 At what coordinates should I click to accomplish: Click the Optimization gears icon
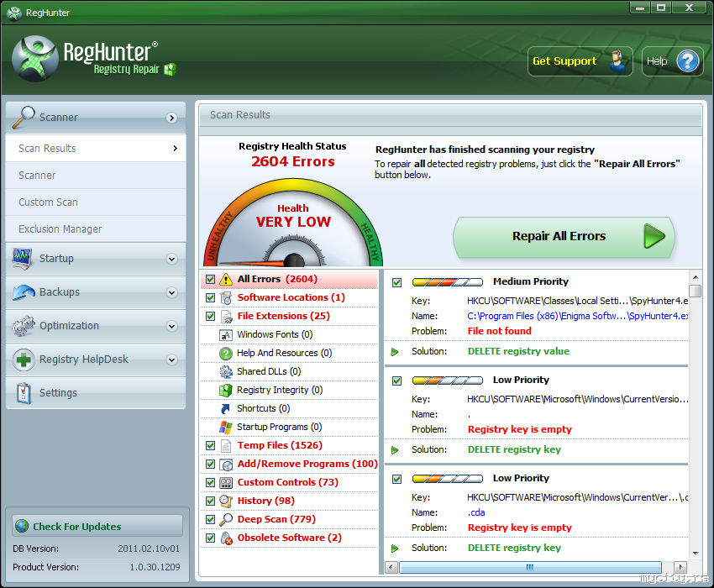point(24,326)
